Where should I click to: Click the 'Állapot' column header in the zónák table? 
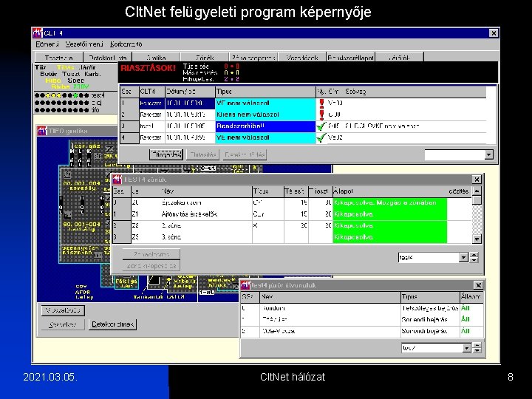coord(389,191)
